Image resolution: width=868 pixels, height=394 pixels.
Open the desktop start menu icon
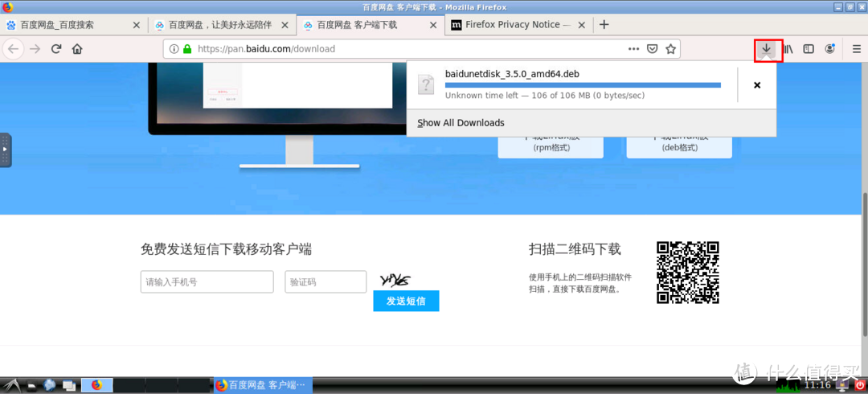pyautogui.click(x=12, y=385)
